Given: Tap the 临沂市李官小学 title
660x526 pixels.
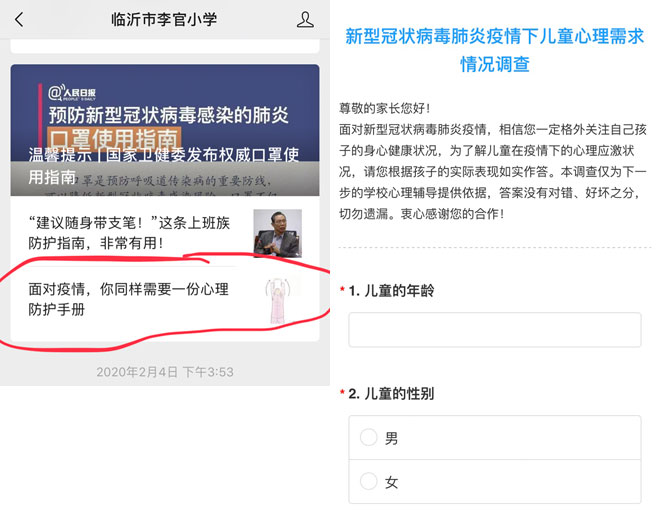Looking at the screenshot, I should click(x=164, y=19).
